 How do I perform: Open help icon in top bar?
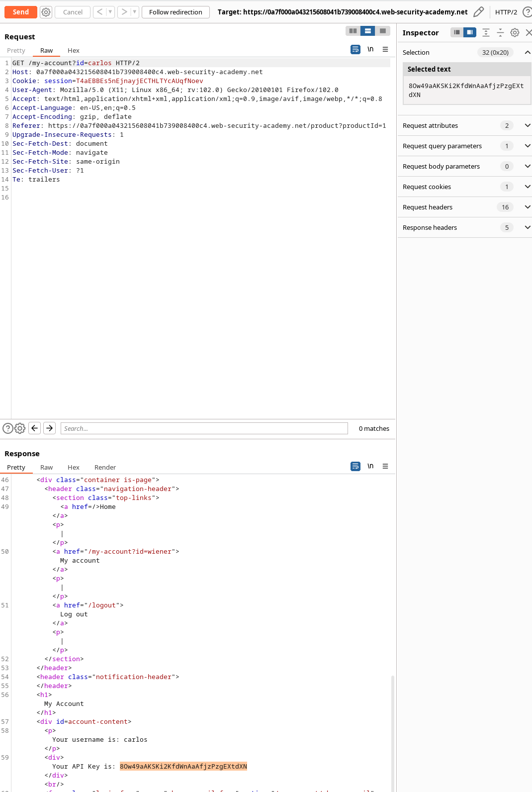[527, 12]
